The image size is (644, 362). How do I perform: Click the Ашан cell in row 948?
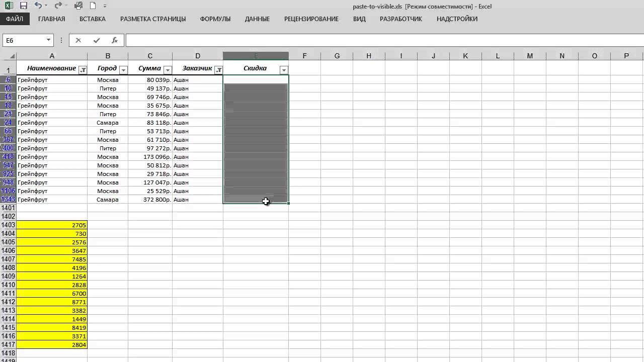point(198,183)
